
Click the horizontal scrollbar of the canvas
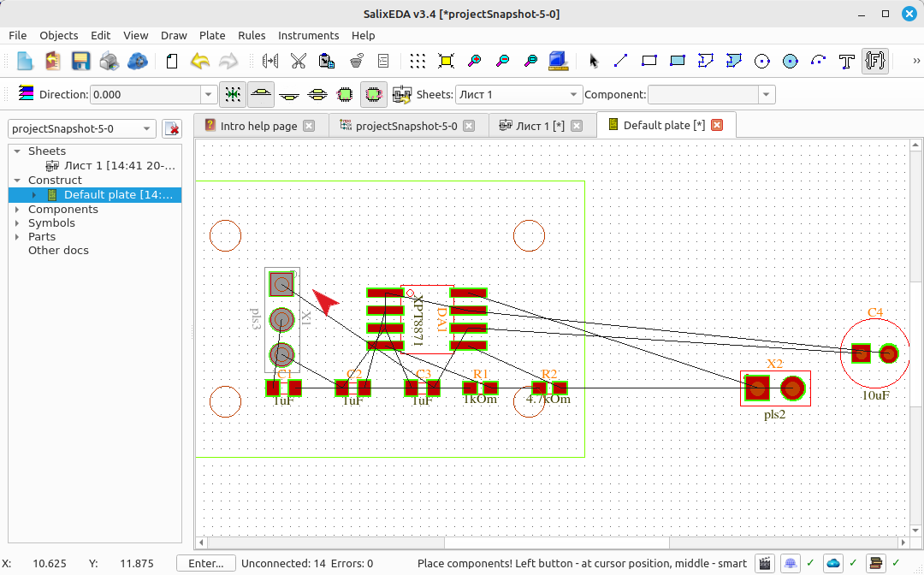click(552, 542)
